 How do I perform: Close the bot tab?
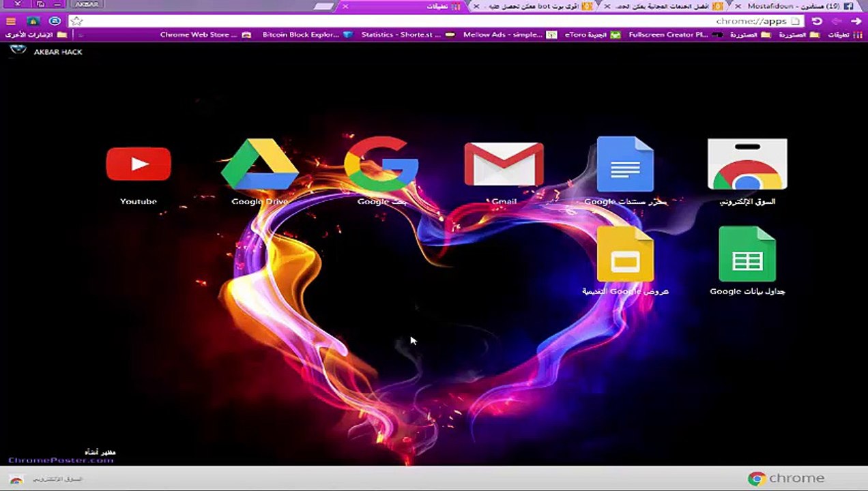pos(476,6)
